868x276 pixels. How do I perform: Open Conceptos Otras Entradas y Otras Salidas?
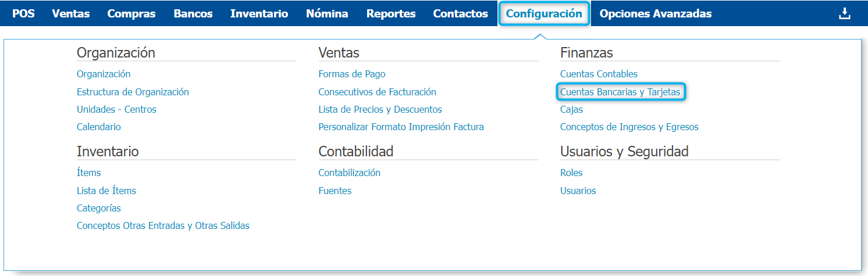163,225
